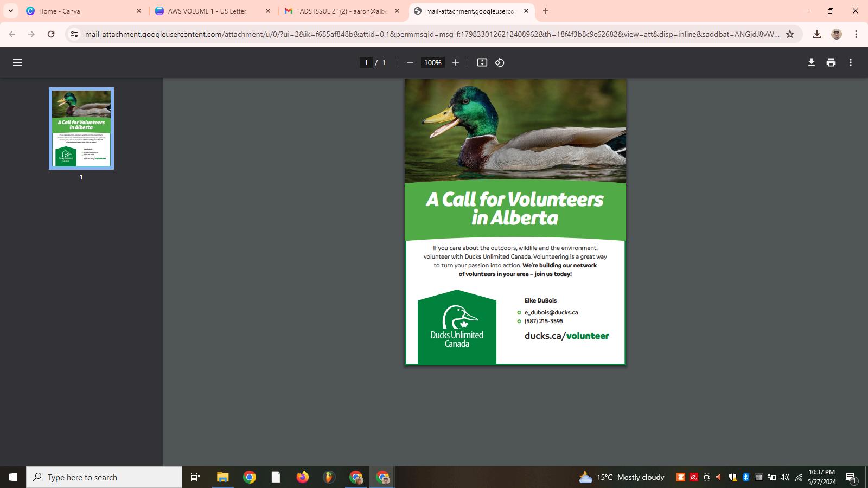Screen dimensions: 868x488
Task: Click the battery status tray icon
Action: coord(772,477)
